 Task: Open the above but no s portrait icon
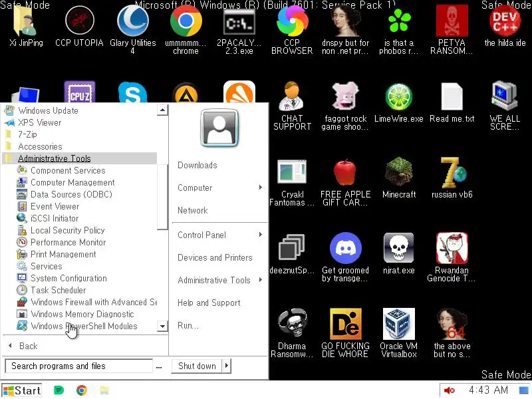click(x=452, y=324)
